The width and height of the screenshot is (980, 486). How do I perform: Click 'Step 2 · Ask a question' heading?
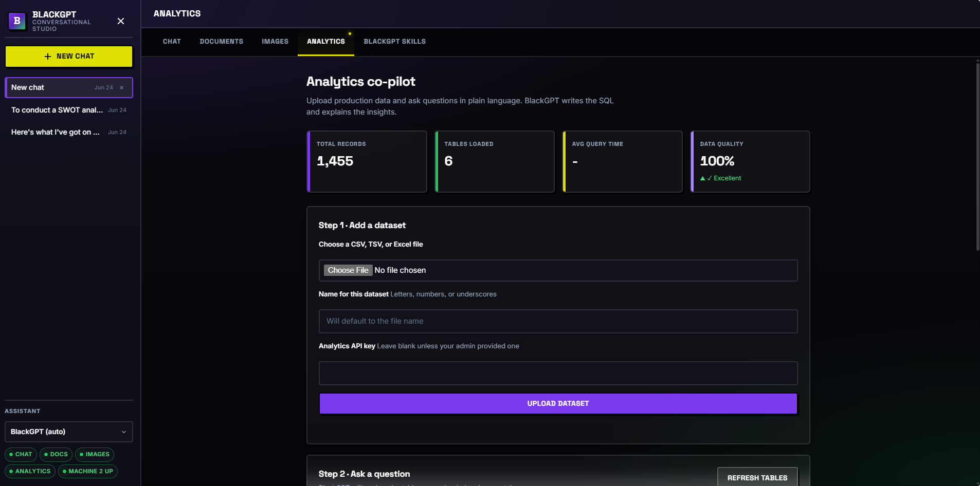tap(364, 474)
